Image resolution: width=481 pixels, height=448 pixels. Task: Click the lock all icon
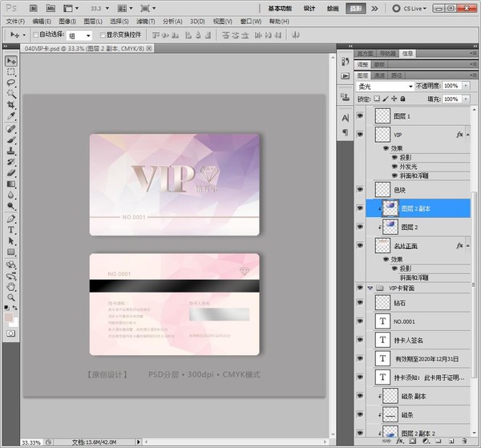[402, 99]
